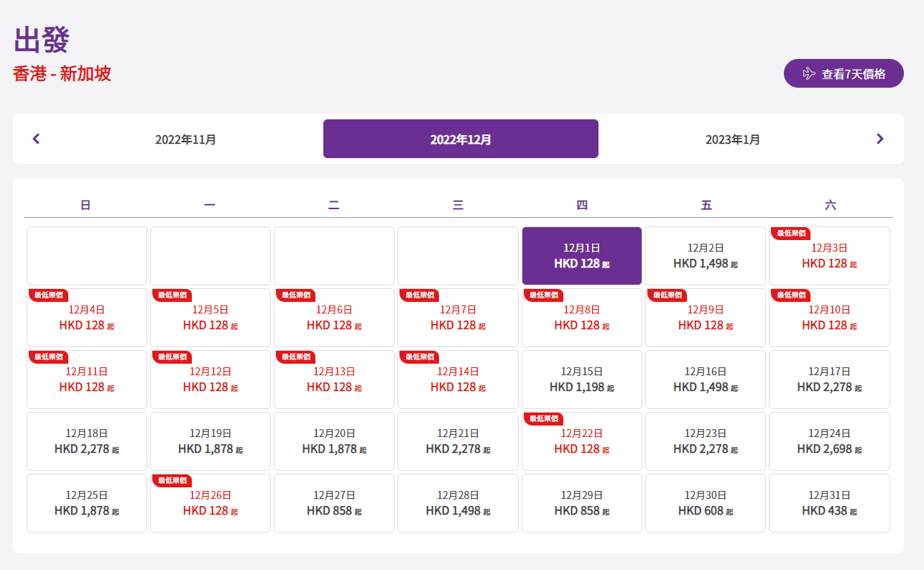Click the 最低票價 red badge on 12月22日
Viewport: 924px width, 570px height.
pos(543,418)
